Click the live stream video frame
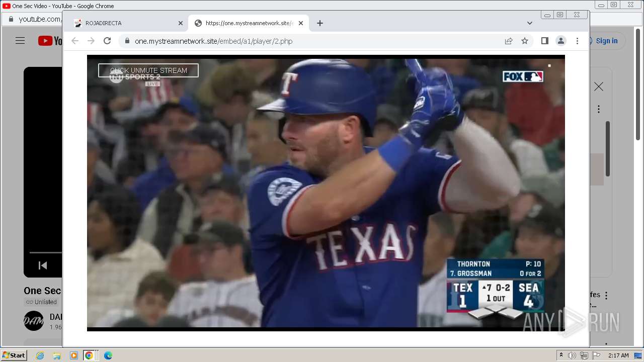Viewport: 644px width, 362px height. 326,193
